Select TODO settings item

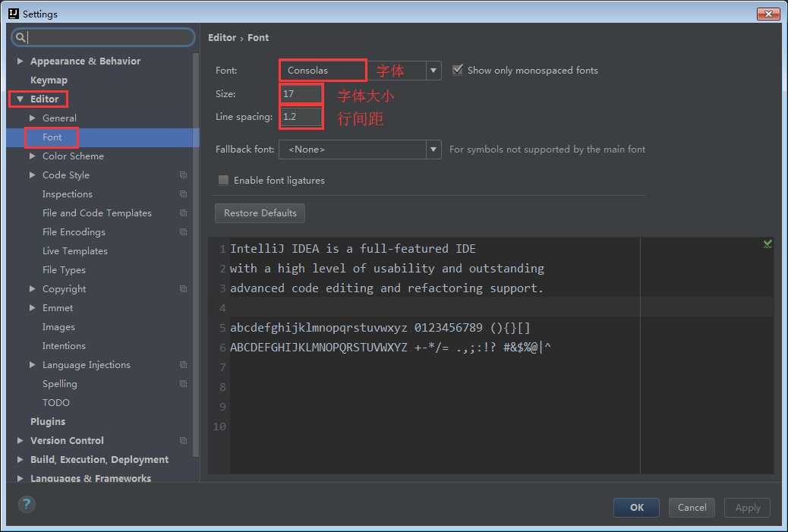point(55,403)
